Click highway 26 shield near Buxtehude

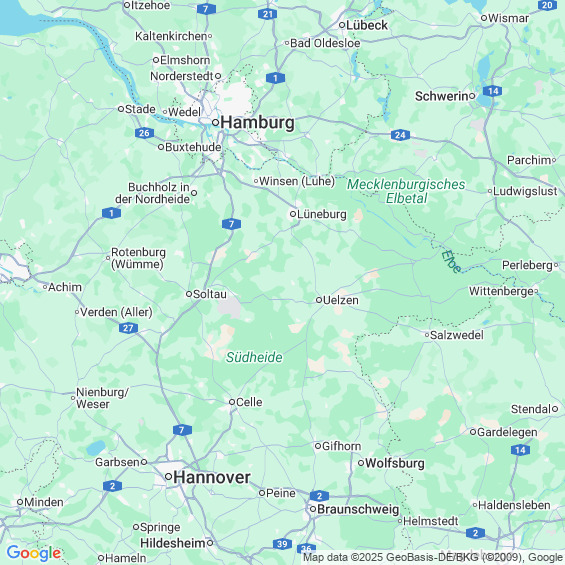[x=144, y=133]
